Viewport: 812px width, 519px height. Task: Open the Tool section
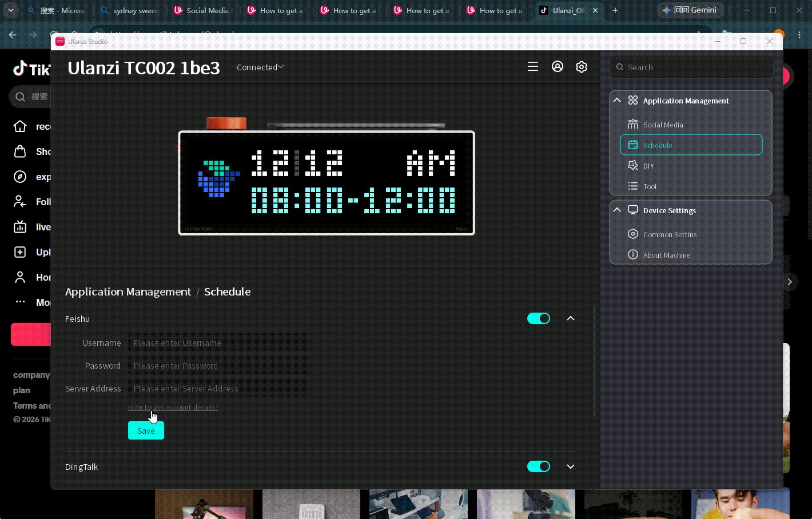(x=691, y=186)
